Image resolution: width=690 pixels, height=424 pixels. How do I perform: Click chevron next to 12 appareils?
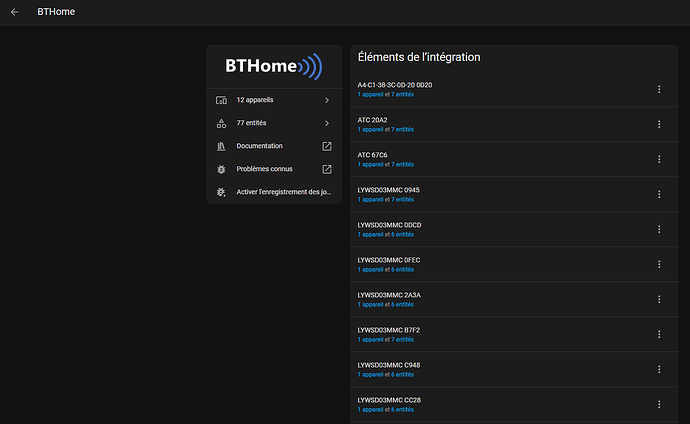click(x=327, y=100)
